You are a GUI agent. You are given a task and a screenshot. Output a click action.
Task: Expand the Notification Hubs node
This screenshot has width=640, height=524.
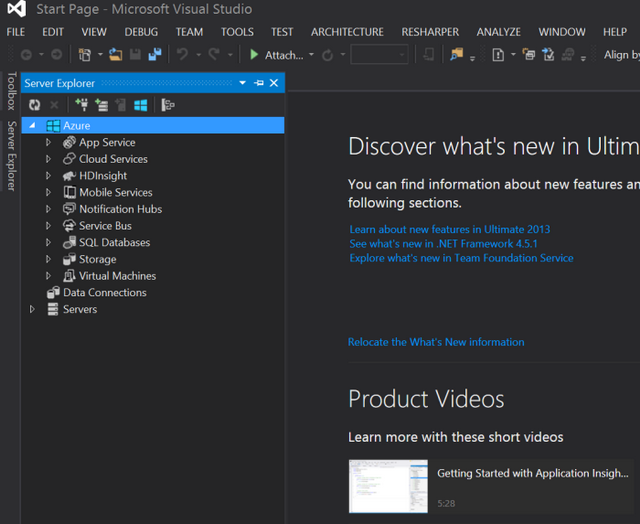(x=48, y=209)
